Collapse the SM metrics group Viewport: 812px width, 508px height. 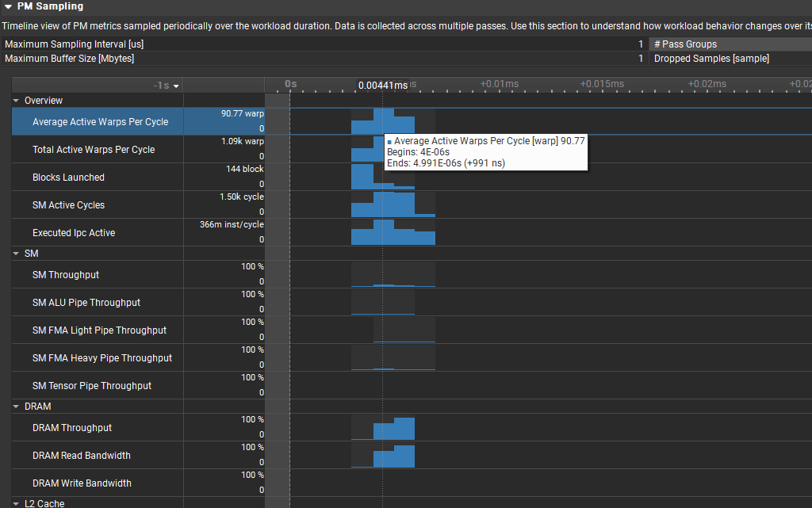16,254
